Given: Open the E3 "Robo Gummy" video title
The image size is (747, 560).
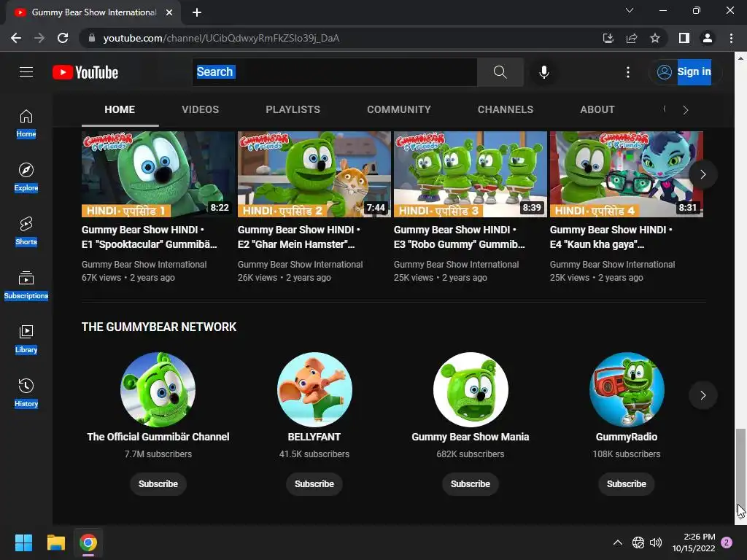Looking at the screenshot, I should pyautogui.click(x=460, y=237).
